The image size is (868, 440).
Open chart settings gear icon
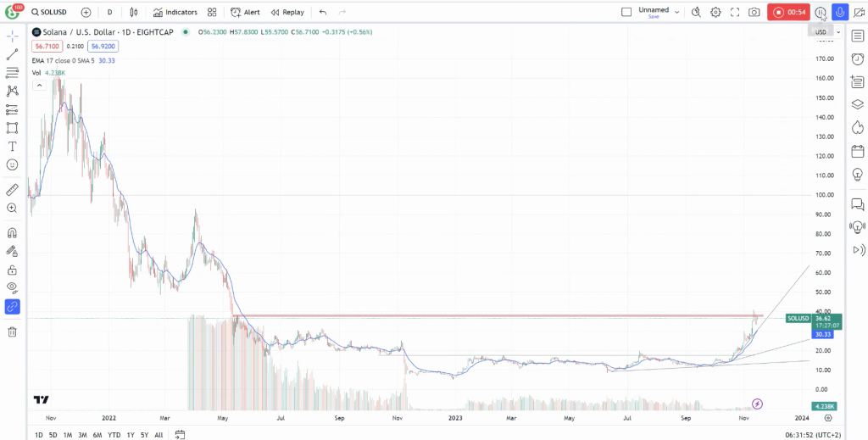point(715,12)
